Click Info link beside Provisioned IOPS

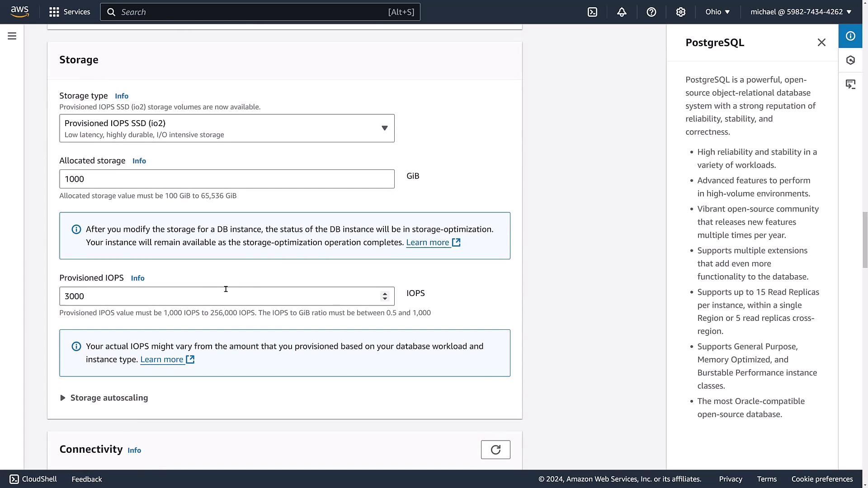click(137, 278)
